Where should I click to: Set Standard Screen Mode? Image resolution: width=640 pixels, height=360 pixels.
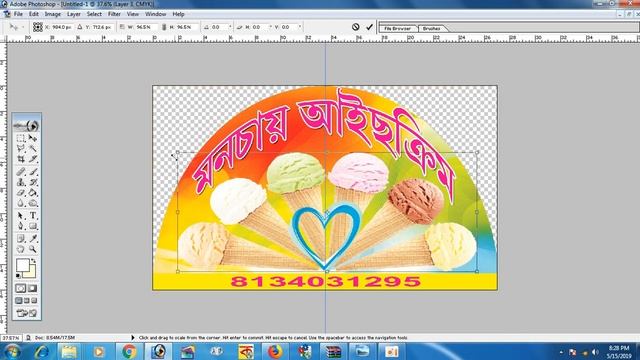coord(19,301)
